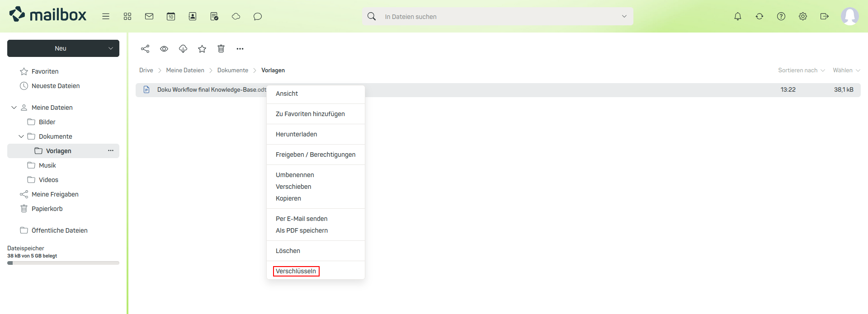Select Per E-Mail senden entry
The width and height of the screenshot is (868, 314).
coord(316,219)
